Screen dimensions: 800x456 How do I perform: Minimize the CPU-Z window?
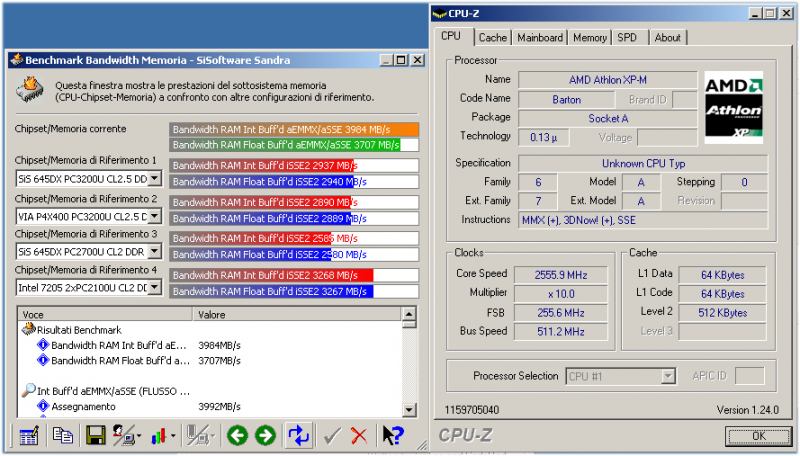[756, 14]
